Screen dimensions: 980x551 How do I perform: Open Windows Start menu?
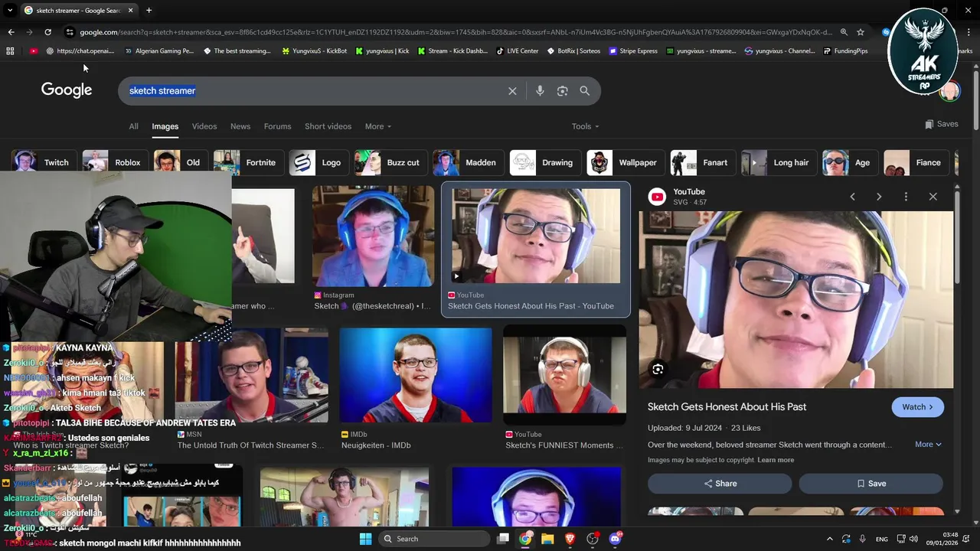365,539
